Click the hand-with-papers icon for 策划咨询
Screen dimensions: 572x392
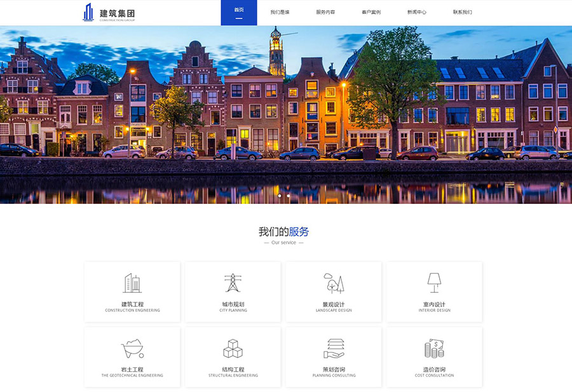click(333, 349)
